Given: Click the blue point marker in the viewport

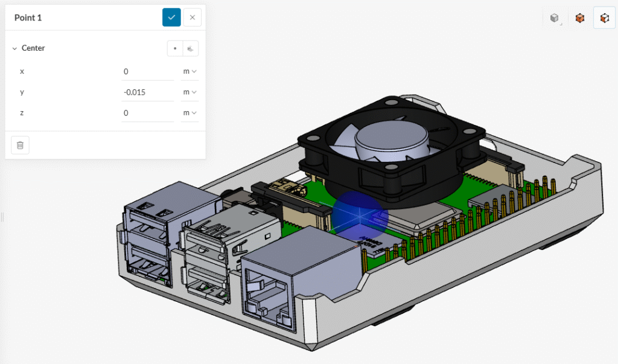Looking at the screenshot, I should (360, 216).
